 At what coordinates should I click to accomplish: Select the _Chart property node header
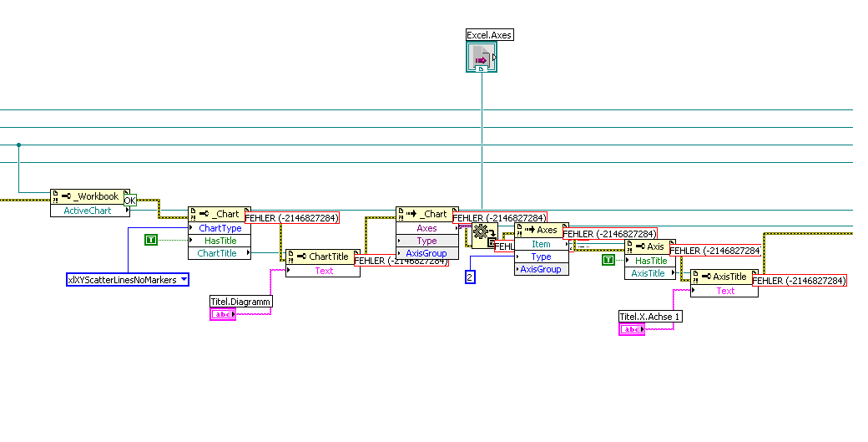coord(220,214)
